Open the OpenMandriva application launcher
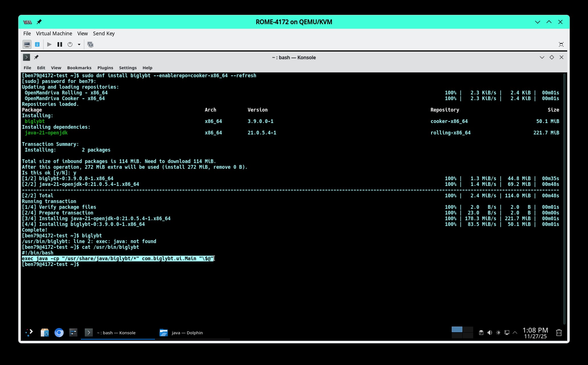588x365 pixels. pyautogui.click(x=29, y=333)
